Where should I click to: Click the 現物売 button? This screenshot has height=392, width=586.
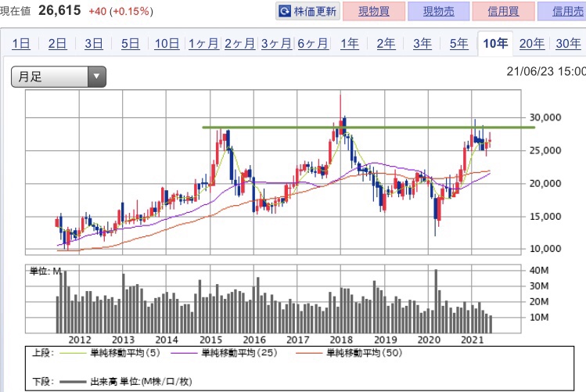(x=439, y=11)
